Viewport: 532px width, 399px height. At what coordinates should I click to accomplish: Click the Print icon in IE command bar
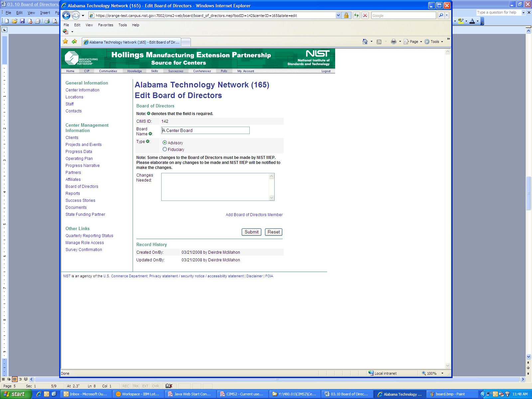click(394, 42)
